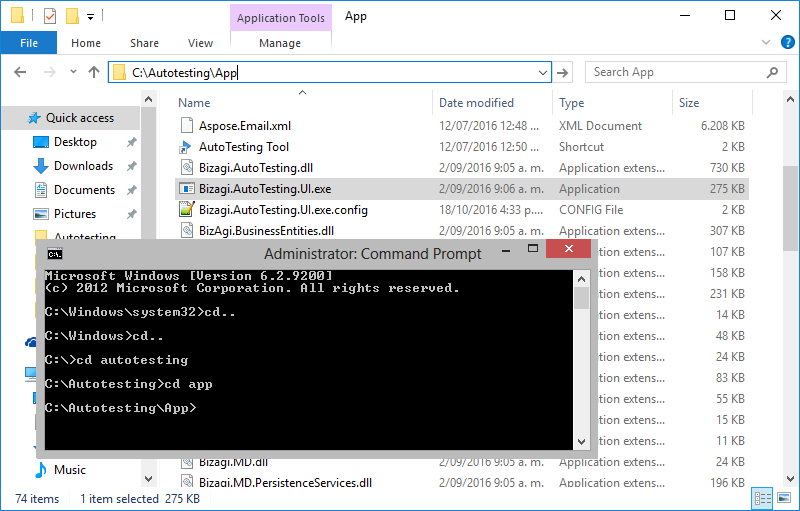Screen dimensions: 800x511
Task: Open the Explorer Help icon
Action: click(788, 42)
